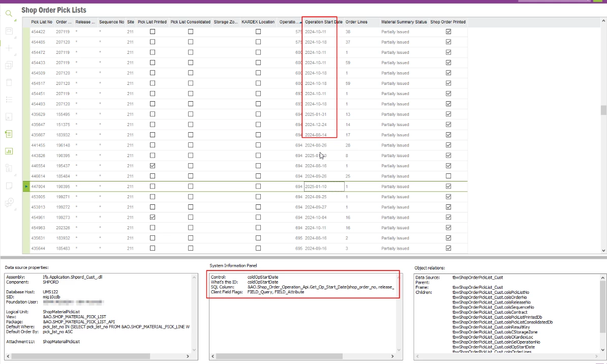Toggle Pick List Printed for pick list 454961

[153, 217]
